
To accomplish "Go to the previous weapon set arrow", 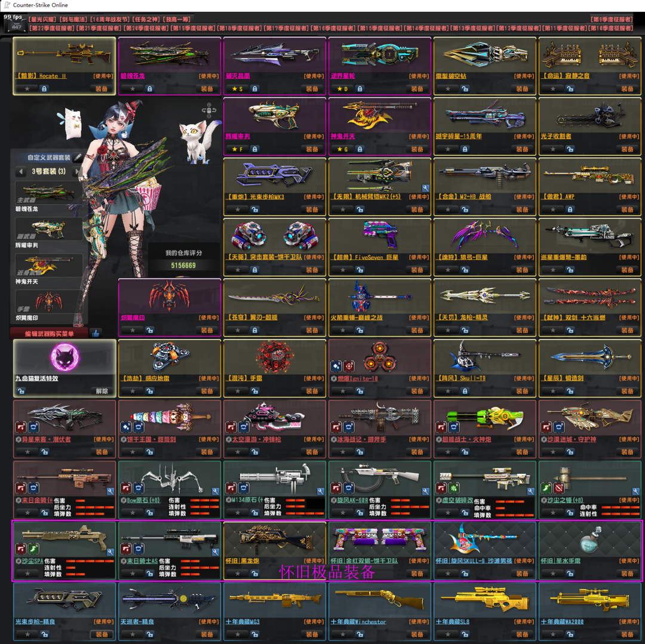I will 21,171.
